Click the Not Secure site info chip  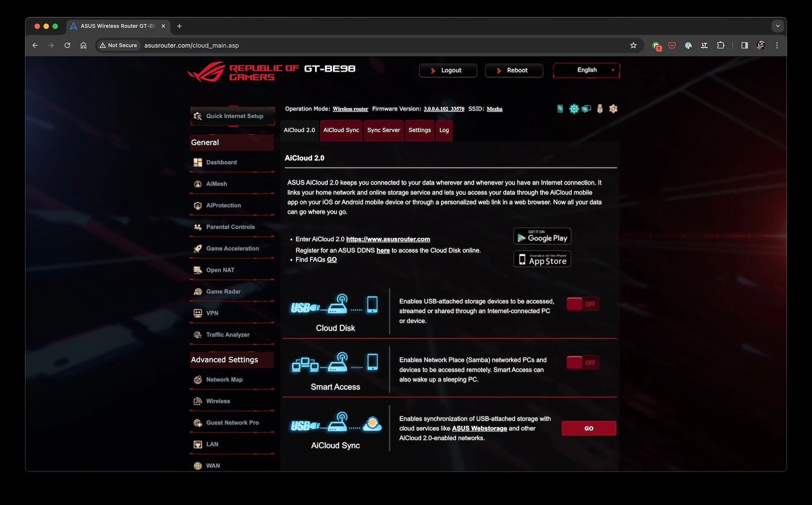point(118,45)
